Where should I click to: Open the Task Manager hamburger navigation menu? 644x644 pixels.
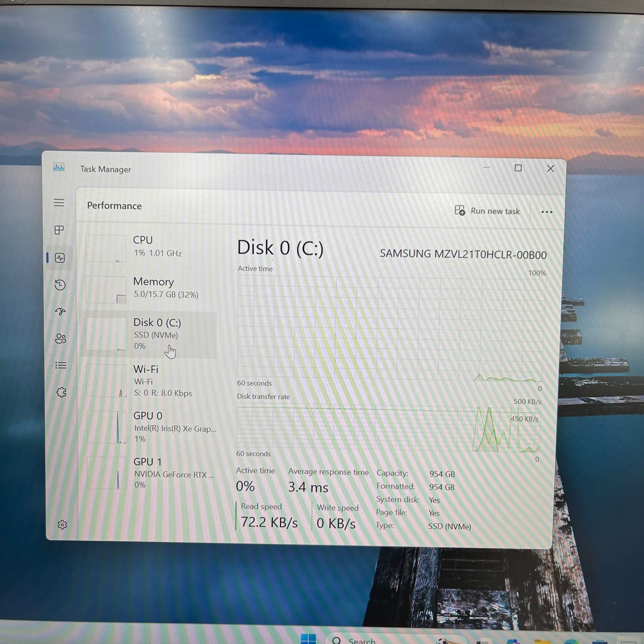(59, 202)
